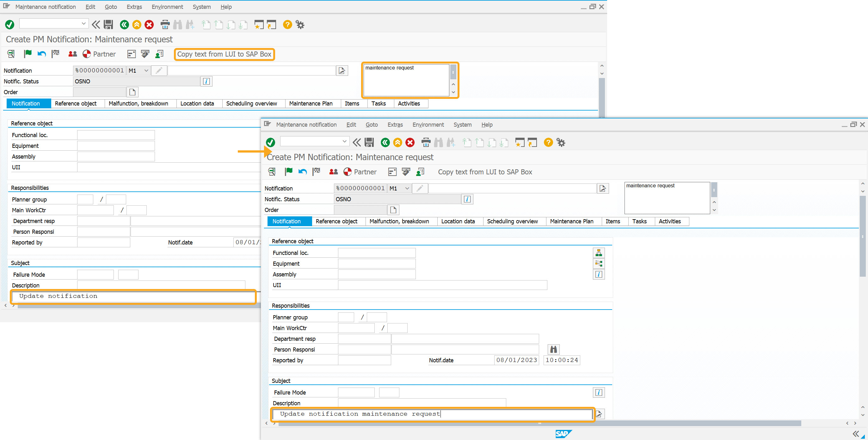Open Scheduling overview tab in front window
The width and height of the screenshot is (868, 440).
point(512,221)
